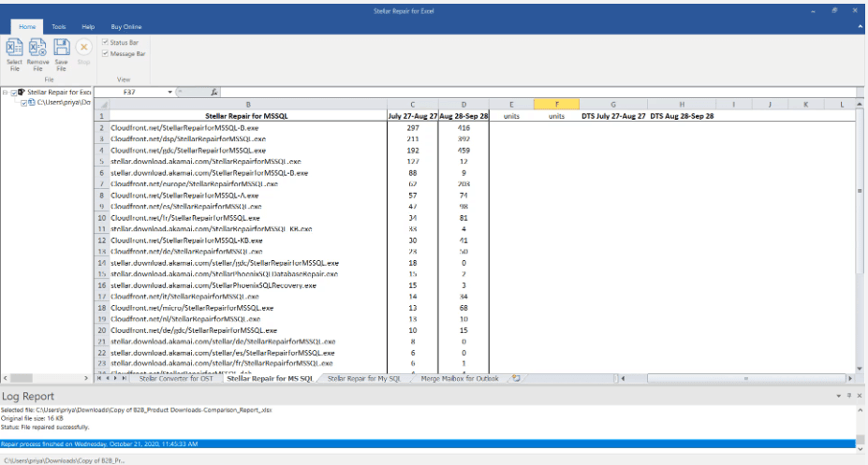This screenshot has height=465, width=868.
Task: Click value 297 in column C
Action: click(x=412, y=128)
